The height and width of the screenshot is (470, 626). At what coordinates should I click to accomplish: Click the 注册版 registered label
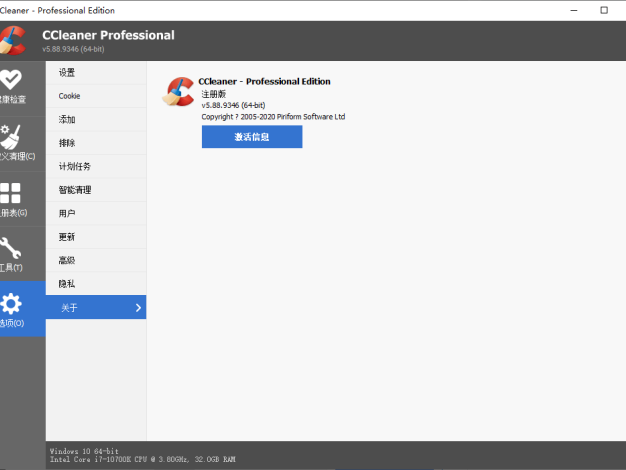coord(214,94)
